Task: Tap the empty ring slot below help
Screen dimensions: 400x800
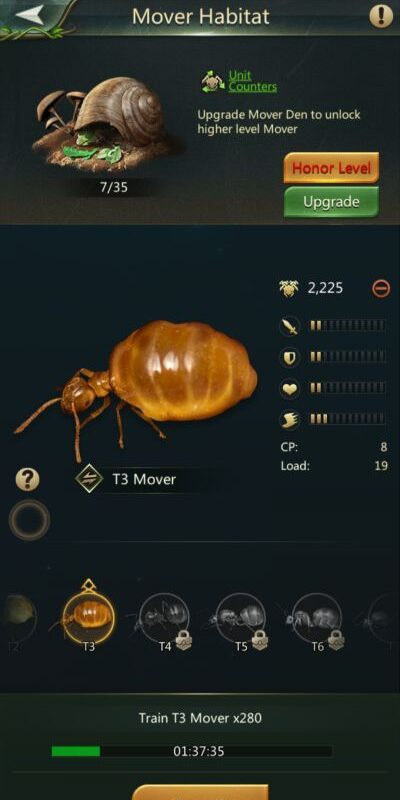Action: point(29,520)
